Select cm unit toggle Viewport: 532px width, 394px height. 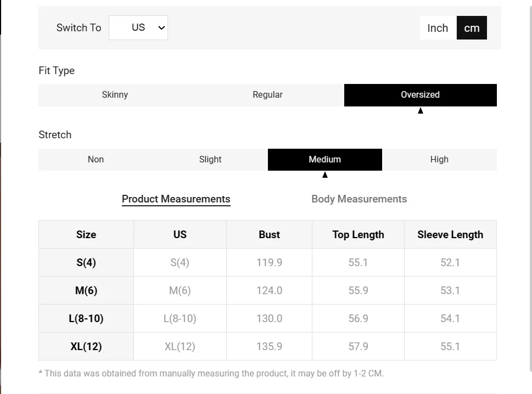[472, 28]
